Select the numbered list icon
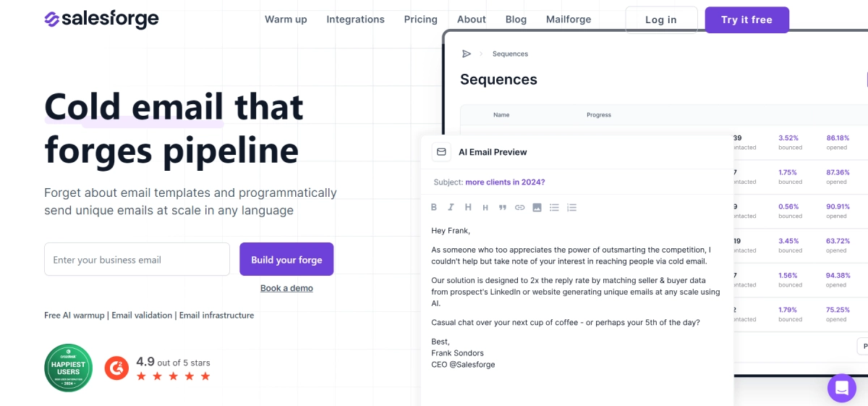The image size is (868, 406). tap(571, 207)
